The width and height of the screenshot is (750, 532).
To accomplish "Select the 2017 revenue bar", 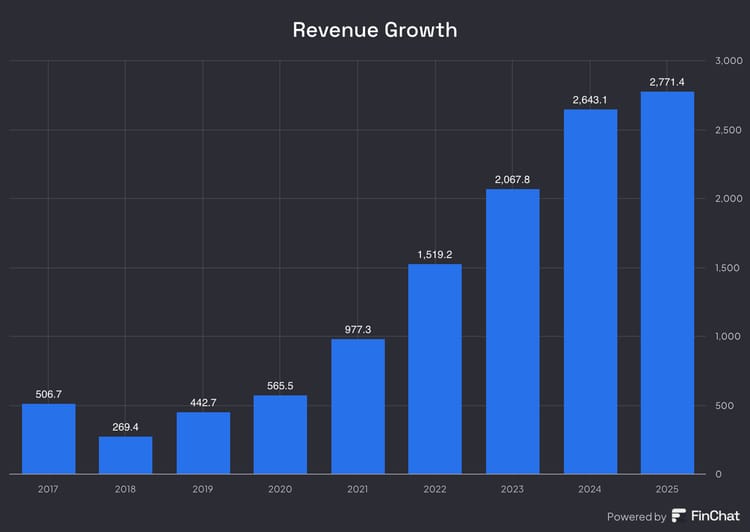I will 48,438.
